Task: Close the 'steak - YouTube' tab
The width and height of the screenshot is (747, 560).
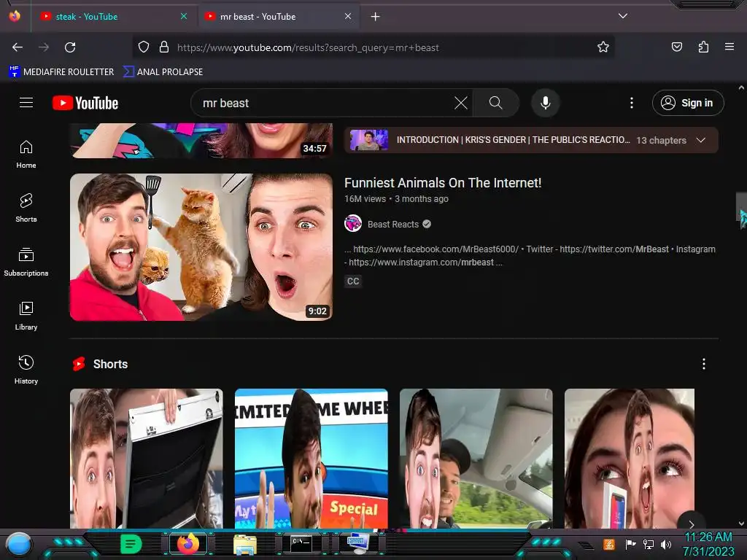Action: [x=184, y=16]
